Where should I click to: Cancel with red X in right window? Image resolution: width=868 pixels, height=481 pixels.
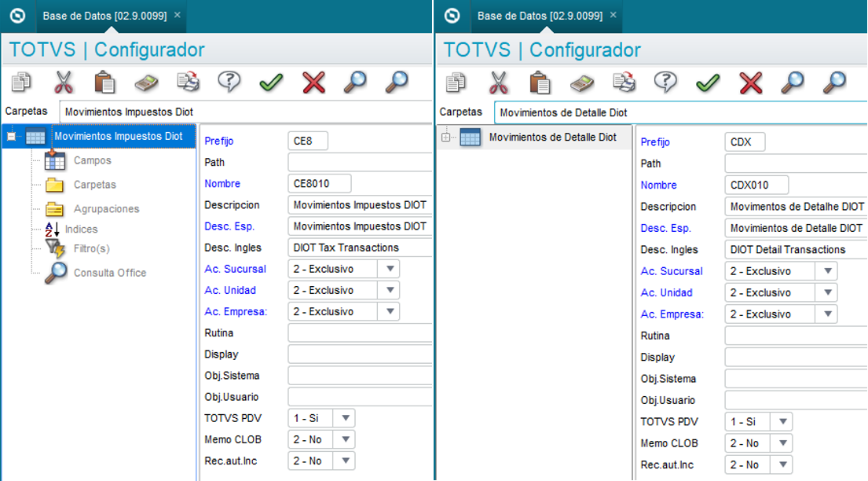pos(751,83)
